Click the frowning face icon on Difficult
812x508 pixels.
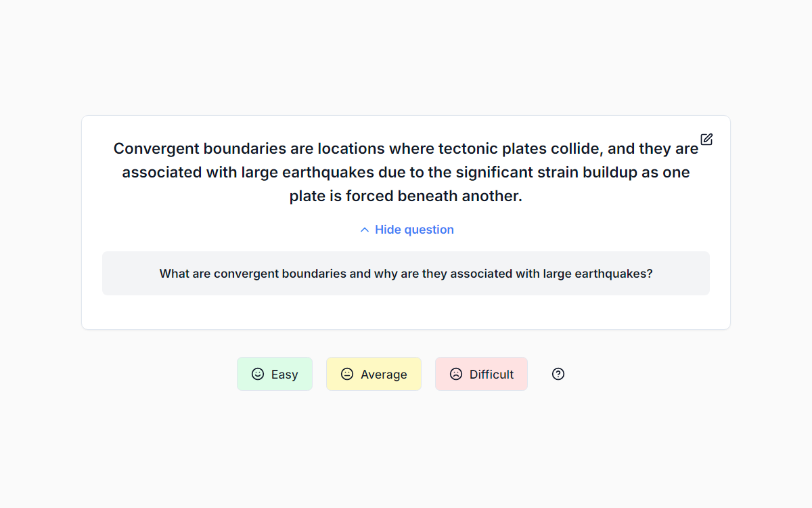pyautogui.click(x=456, y=374)
